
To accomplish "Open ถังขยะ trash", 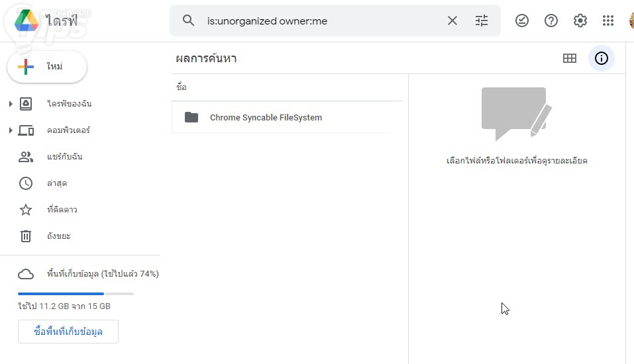I will pos(58,236).
